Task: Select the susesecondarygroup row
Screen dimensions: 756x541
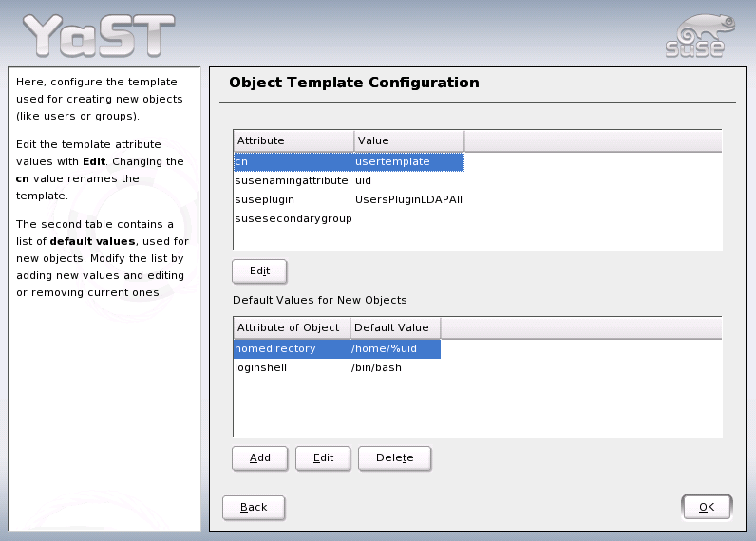Action: [x=349, y=218]
